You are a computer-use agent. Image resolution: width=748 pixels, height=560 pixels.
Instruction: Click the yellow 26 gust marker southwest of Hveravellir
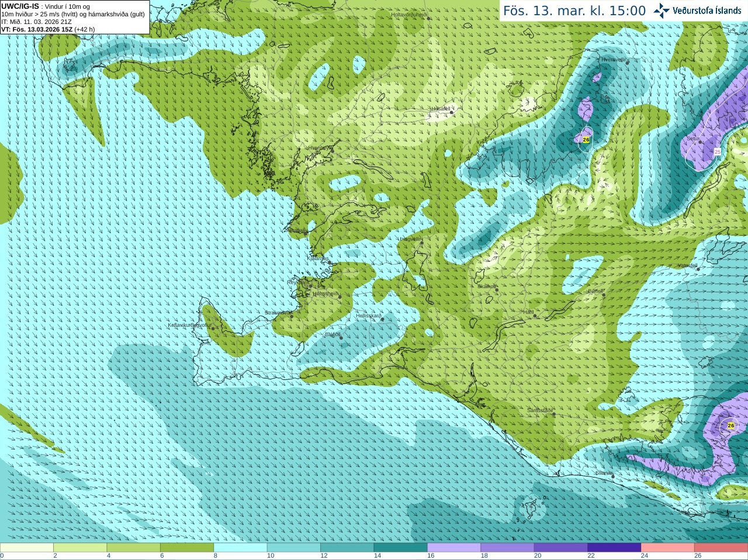pos(586,140)
